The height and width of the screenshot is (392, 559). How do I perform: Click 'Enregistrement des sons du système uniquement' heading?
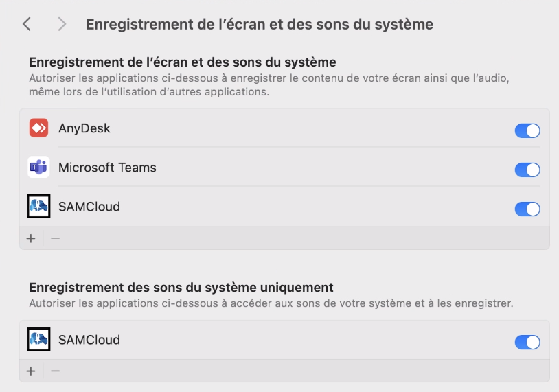(181, 287)
